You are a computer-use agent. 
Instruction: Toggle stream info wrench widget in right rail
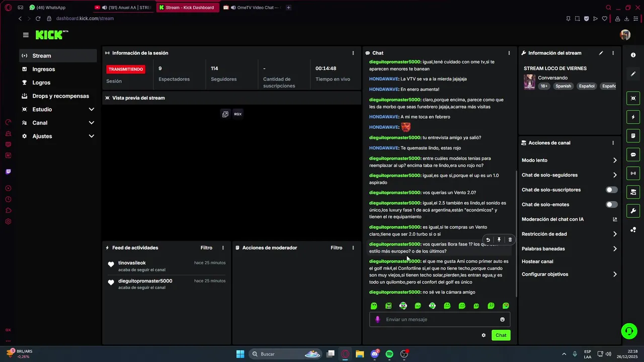[633, 211]
